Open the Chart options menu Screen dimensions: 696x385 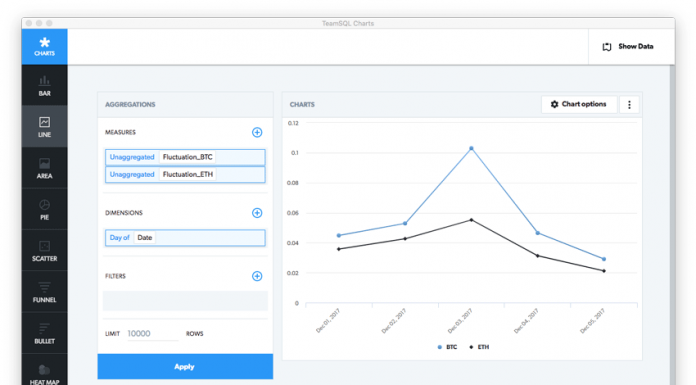[579, 104]
